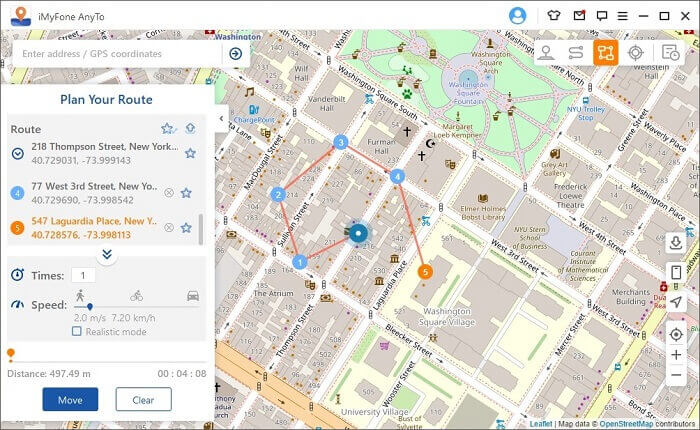Open the mail notifications icon
The image size is (700, 430).
coord(579,16)
